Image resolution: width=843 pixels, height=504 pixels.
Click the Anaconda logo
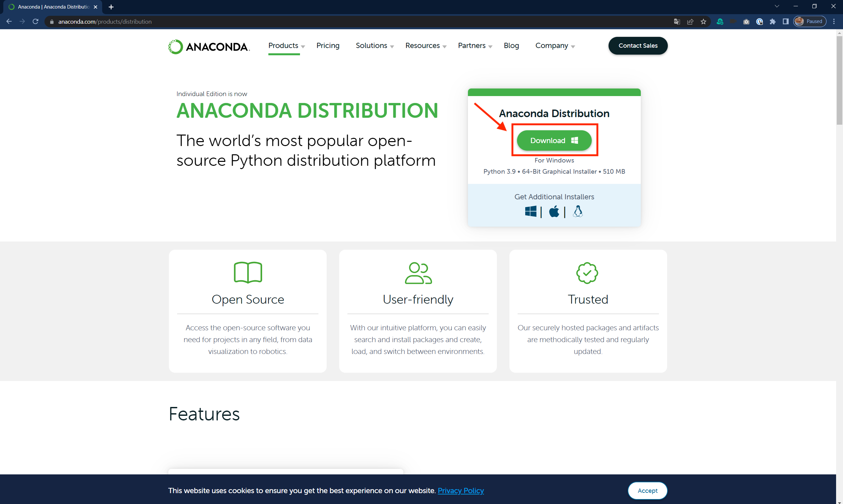[x=209, y=46]
